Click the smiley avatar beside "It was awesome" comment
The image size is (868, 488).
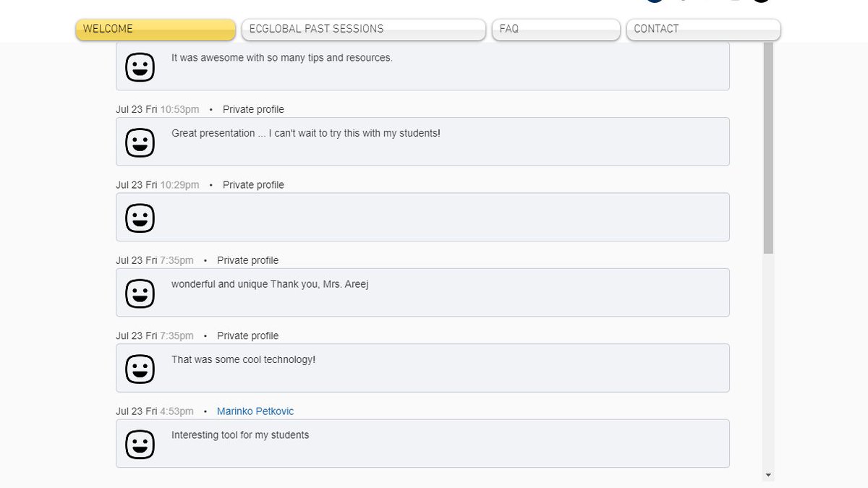point(140,67)
